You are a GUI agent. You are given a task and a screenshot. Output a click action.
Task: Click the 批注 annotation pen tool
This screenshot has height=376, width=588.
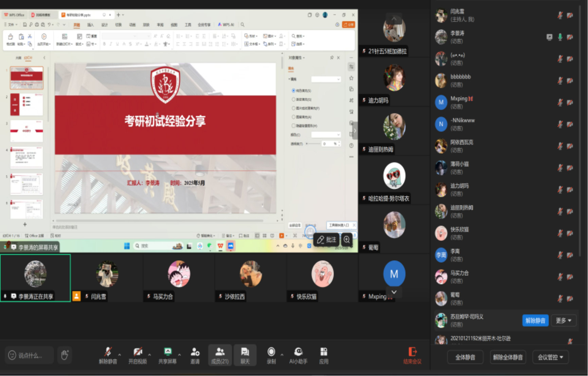click(x=326, y=240)
